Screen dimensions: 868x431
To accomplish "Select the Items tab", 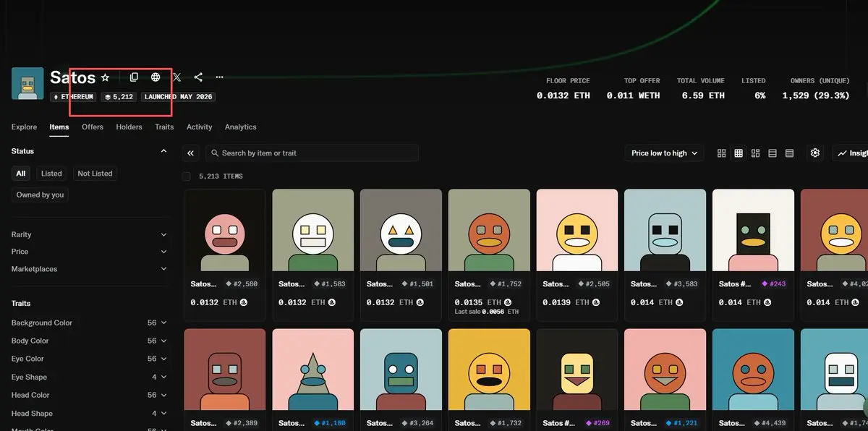I will (x=59, y=127).
